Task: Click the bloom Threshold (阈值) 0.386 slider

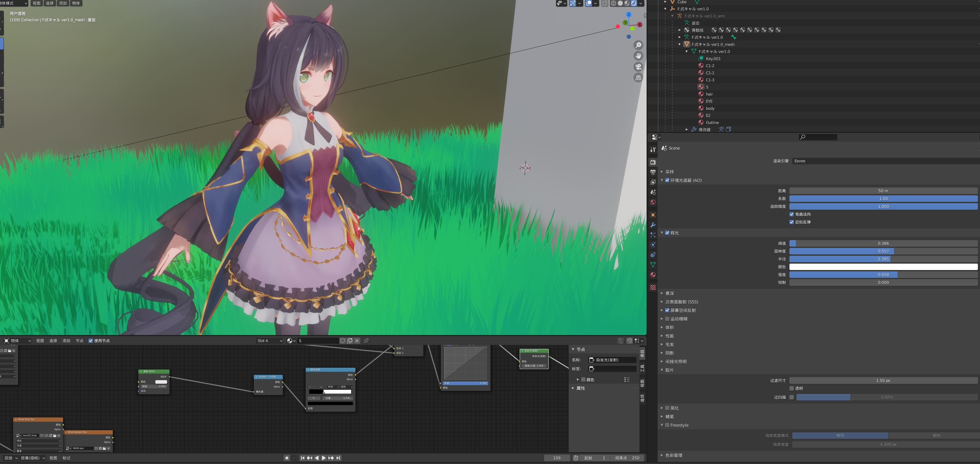Action: pos(883,243)
